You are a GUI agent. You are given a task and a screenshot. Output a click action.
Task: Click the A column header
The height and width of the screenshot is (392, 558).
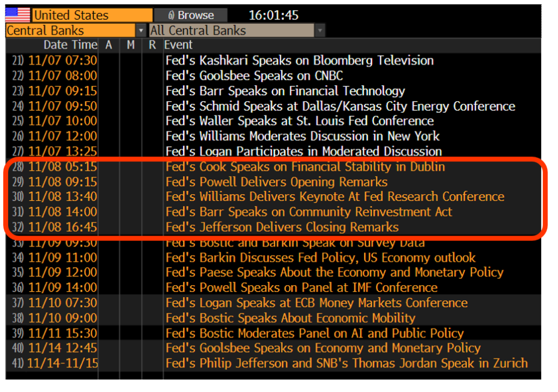[108, 45]
